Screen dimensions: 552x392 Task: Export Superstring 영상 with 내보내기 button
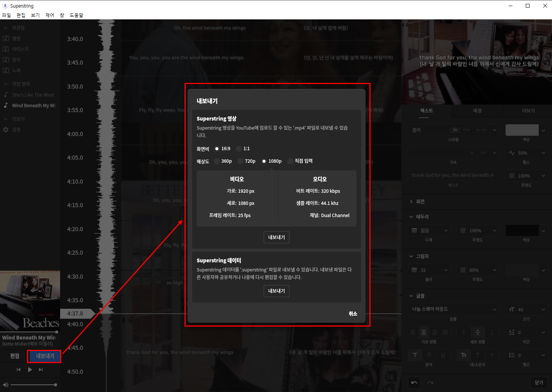coord(277,237)
